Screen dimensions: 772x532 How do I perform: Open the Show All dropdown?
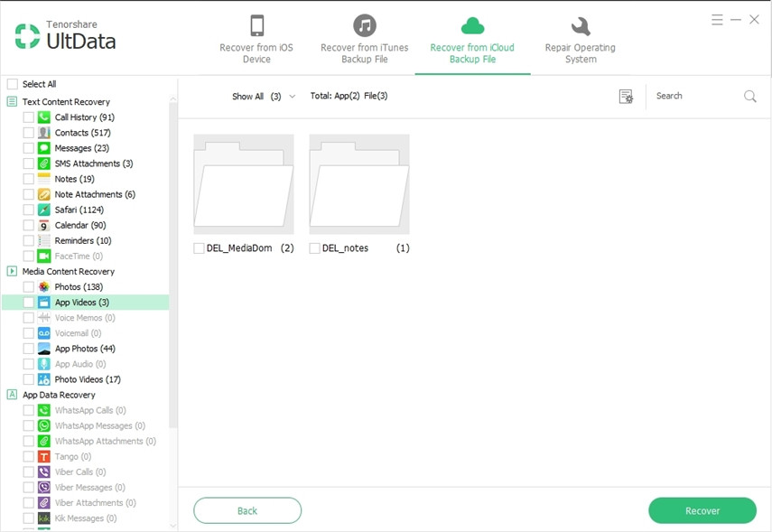[263, 96]
